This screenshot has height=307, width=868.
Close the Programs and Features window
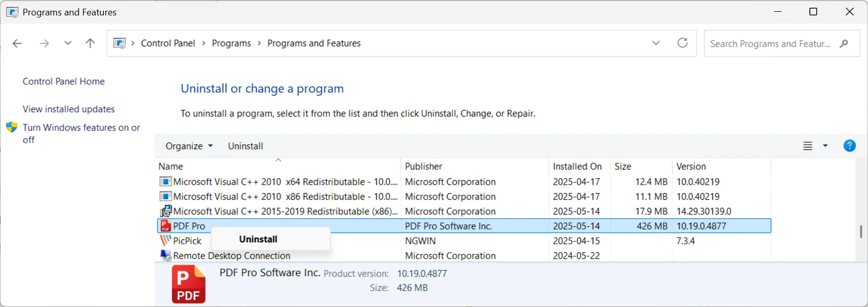tap(849, 12)
